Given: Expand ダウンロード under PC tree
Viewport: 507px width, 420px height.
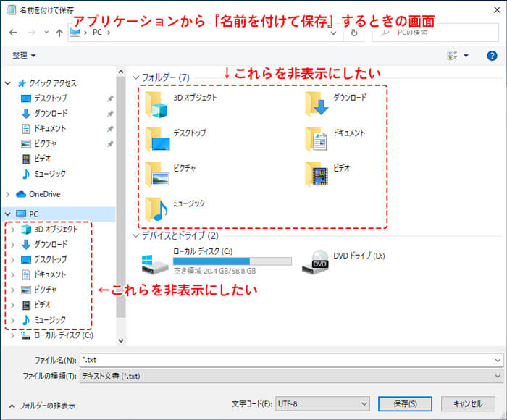Looking at the screenshot, I should click(x=13, y=245).
